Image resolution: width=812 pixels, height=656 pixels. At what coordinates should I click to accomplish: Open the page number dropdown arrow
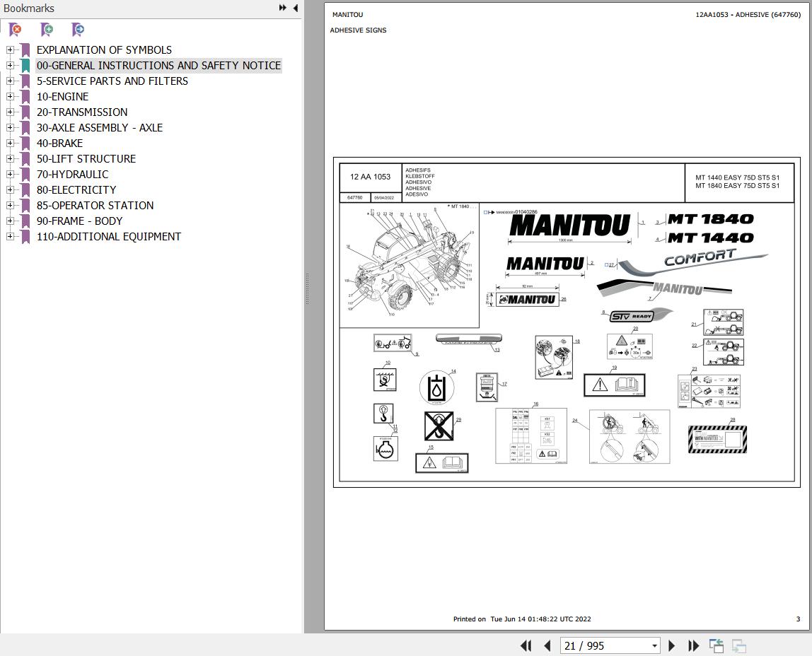pyautogui.click(x=654, y=645)
